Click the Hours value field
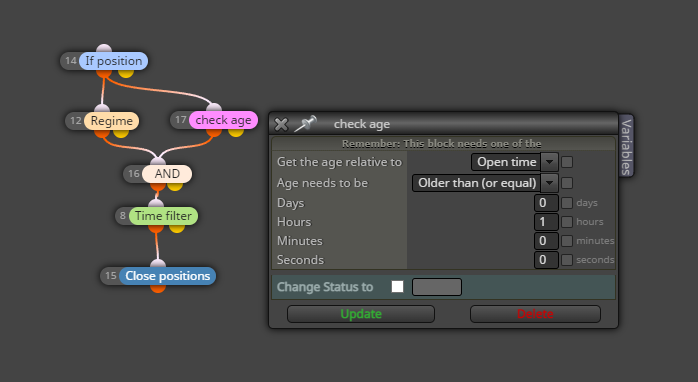 pyautogui.click(x=546, y=222)
